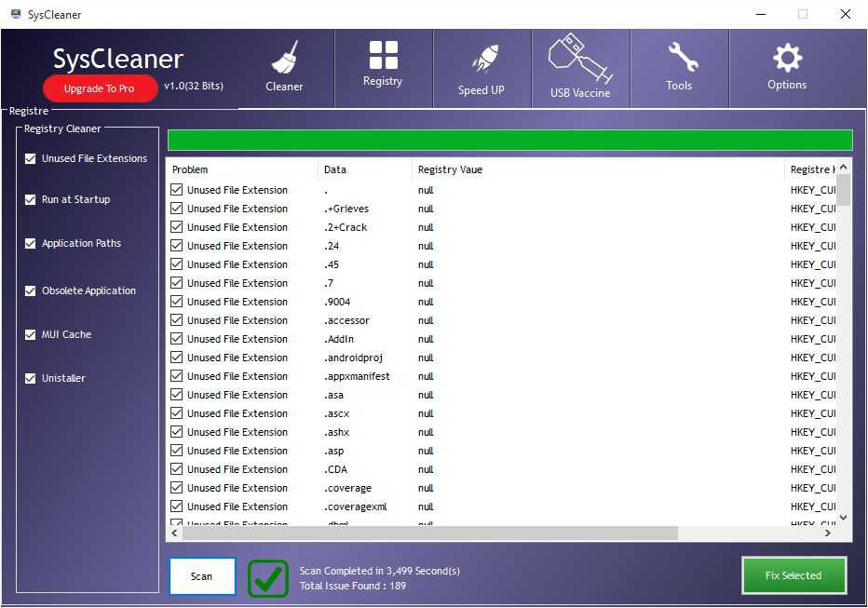Select the .coveragexml data cell
The width and height of the screenshot is (868, 608).
356,507
